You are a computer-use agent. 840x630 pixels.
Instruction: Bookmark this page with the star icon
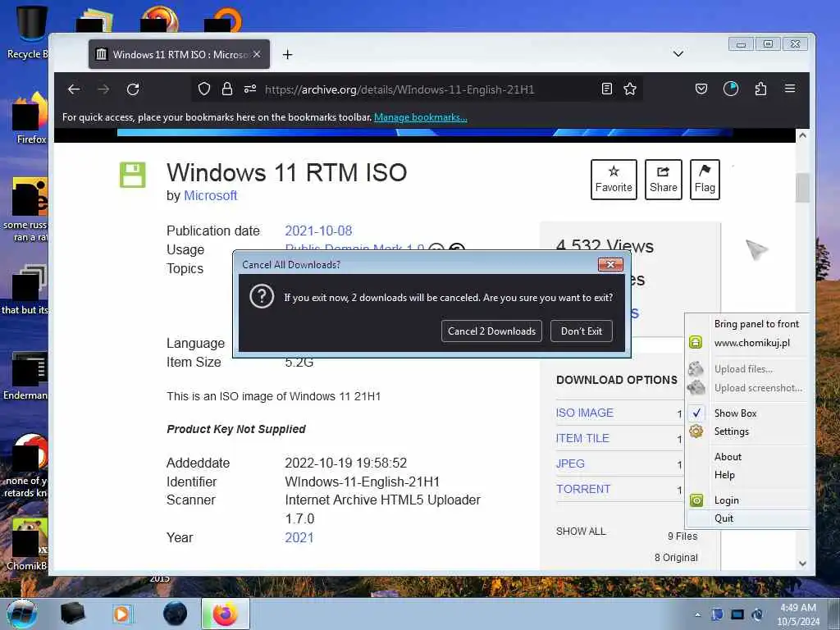[x=630, y=89]
